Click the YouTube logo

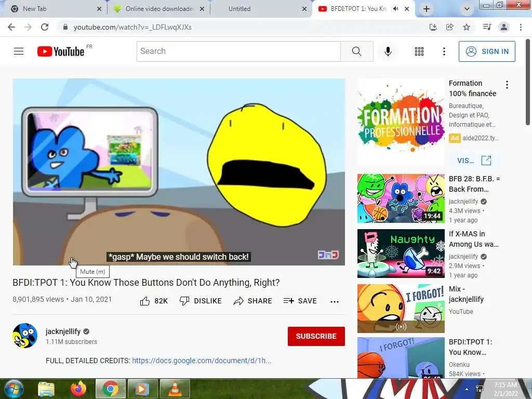(61, 51)
